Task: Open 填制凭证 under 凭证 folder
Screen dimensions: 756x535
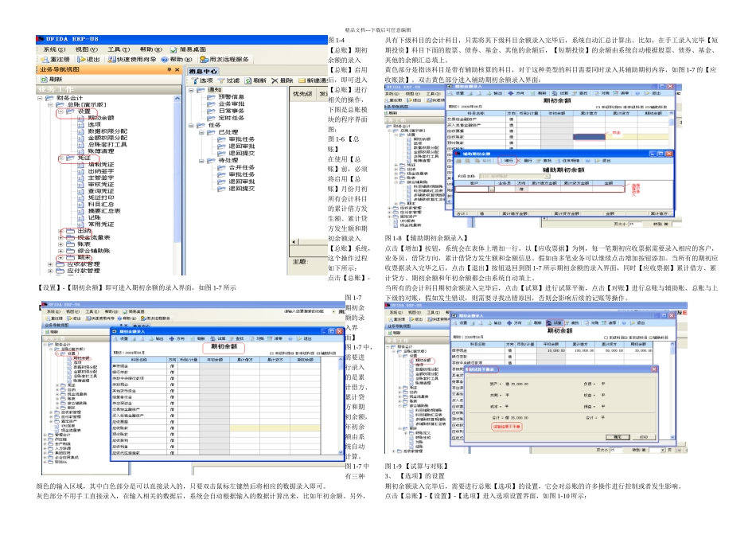Action: coord(99,165)
